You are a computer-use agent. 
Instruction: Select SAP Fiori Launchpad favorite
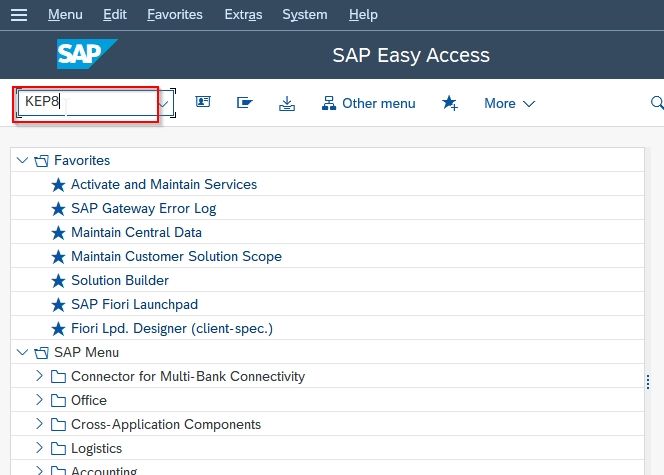pyautogui.click(x=134, y=304)
